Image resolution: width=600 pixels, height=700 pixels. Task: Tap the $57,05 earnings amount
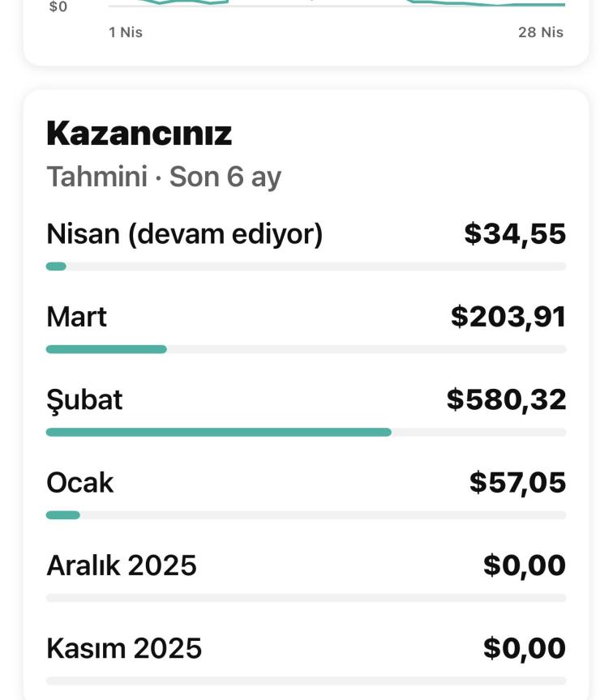click(x=517, y=483)
